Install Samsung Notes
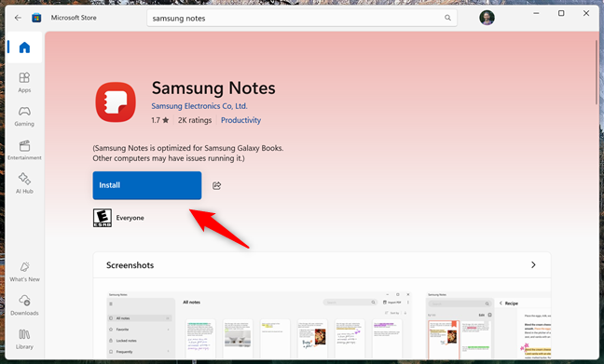604x364 pixels. click(147, 185)
